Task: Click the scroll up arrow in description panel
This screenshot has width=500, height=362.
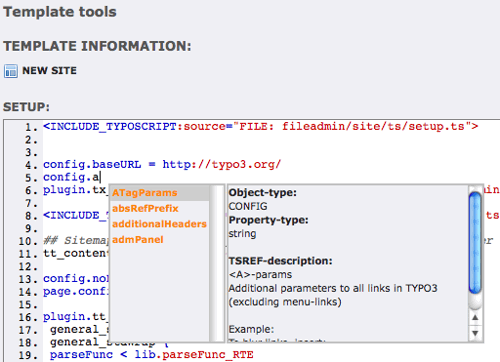Action: (x=475, y=318)
